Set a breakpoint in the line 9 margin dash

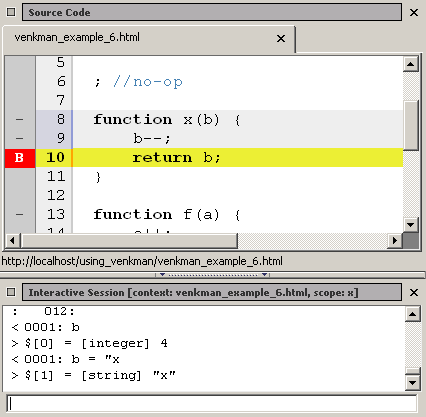[x=20, y=138]
